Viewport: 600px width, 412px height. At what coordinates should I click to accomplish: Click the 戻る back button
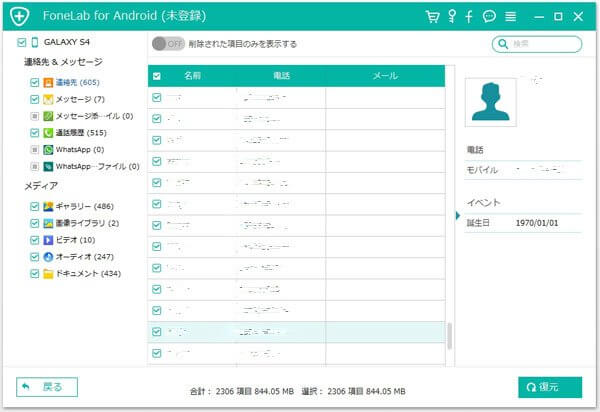pyautogui.click(x=47, y=387)
